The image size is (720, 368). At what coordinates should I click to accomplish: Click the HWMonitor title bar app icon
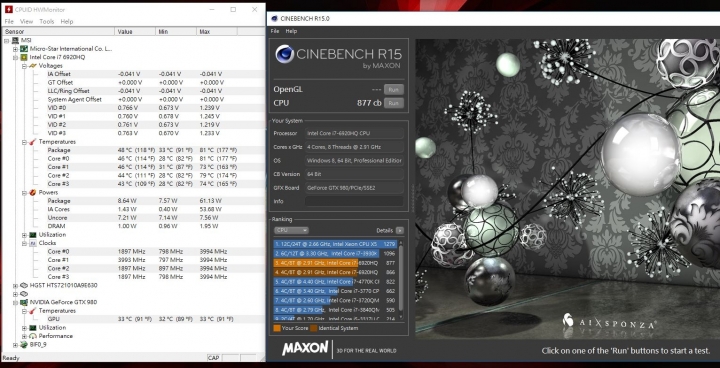pos(9,10)
